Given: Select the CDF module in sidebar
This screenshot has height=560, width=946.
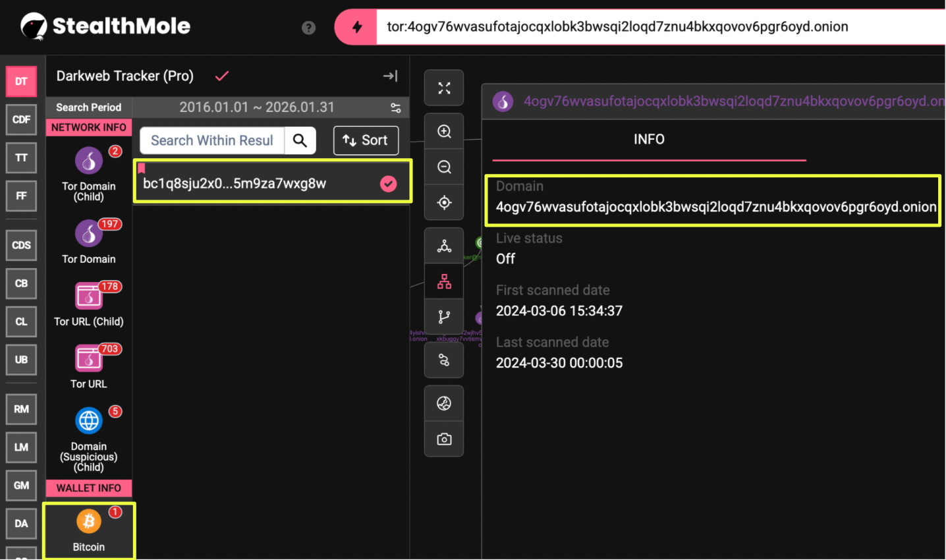Looking at the screenshot, I should click(x=21, y=120).
